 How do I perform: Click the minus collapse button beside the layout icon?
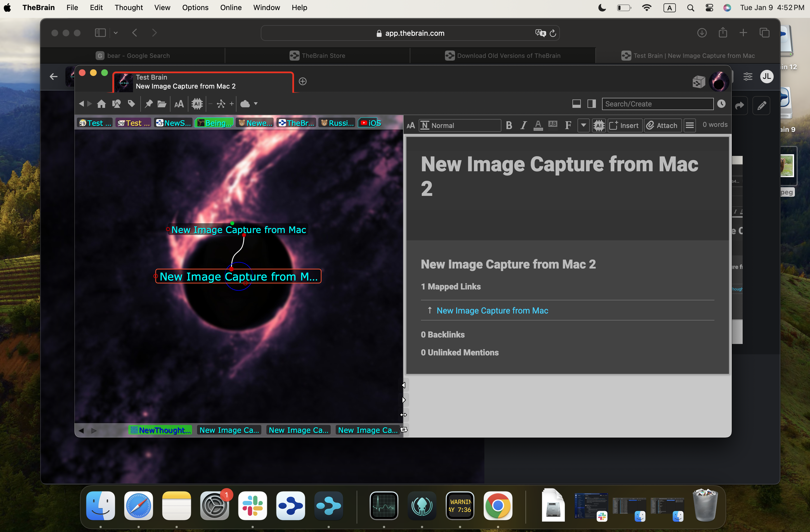(210, 104)
